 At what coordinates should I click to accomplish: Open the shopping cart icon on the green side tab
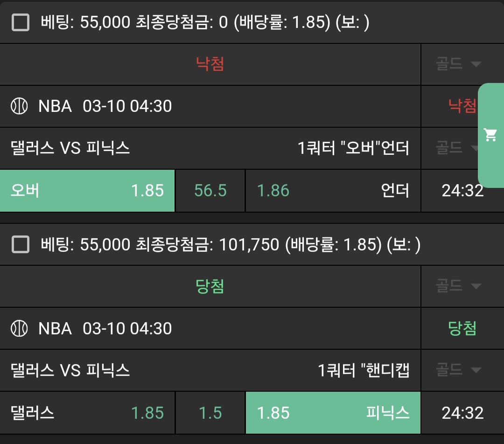(x=490, y=135)
